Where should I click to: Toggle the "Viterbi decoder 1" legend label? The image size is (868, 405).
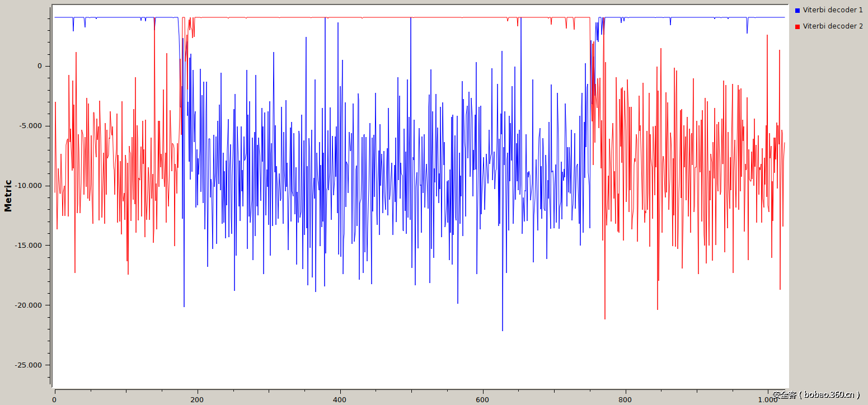(x=833, y=10)
